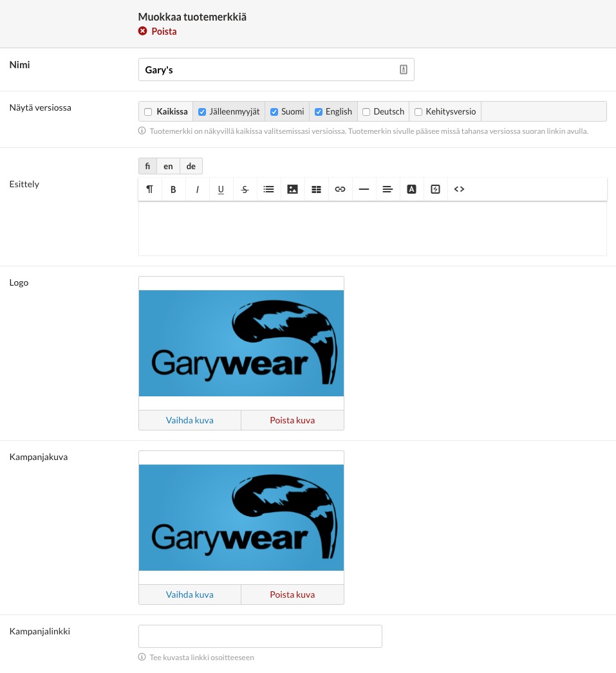Insert an image into Esittely
Image resolution: width=616 pixels, height=673 pixels.
(292, 189)
